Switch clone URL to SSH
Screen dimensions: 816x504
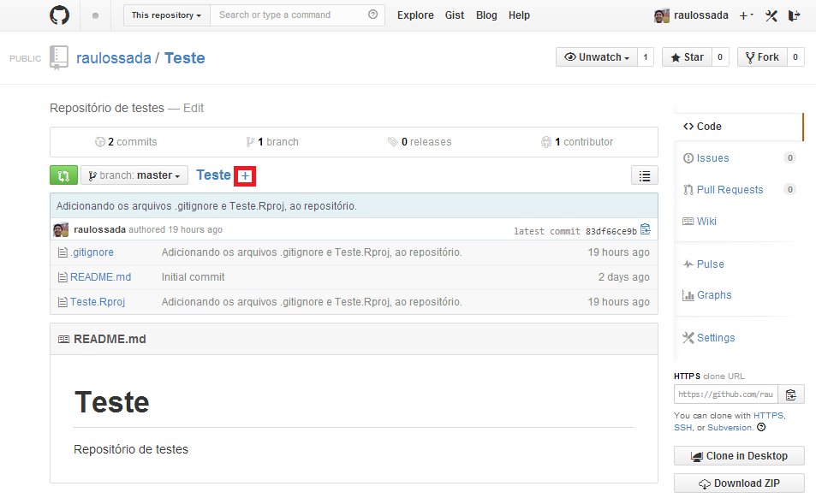click(682, 428)
